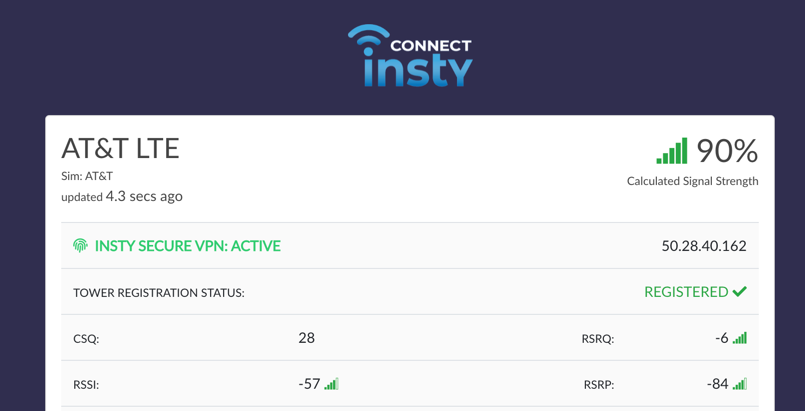Click the large signal strength bars icon
805x411 pixels.
pos(672,151)
